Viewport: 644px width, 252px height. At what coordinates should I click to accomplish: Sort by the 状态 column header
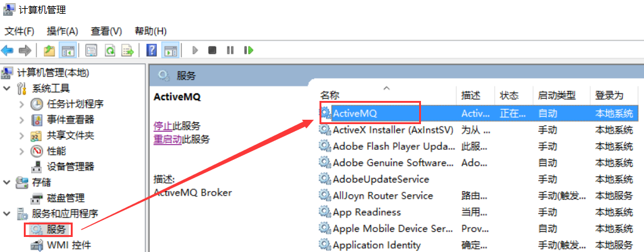[x=509, y=95]
